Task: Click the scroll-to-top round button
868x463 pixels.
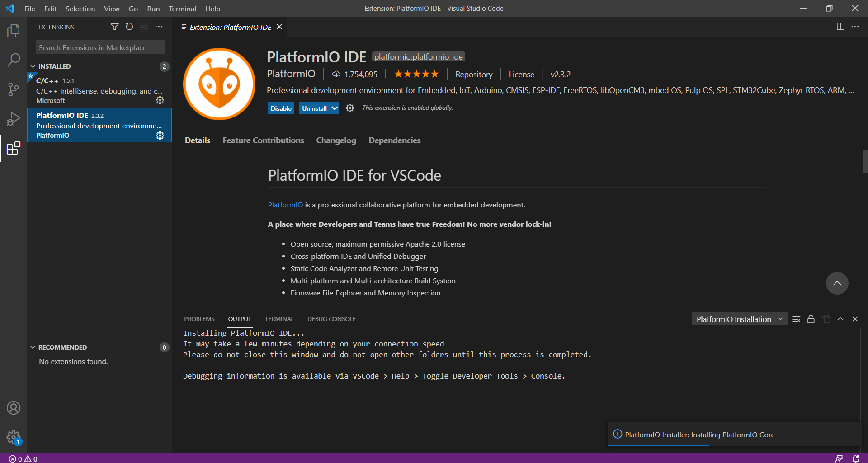Action: (x=837, y=283)
